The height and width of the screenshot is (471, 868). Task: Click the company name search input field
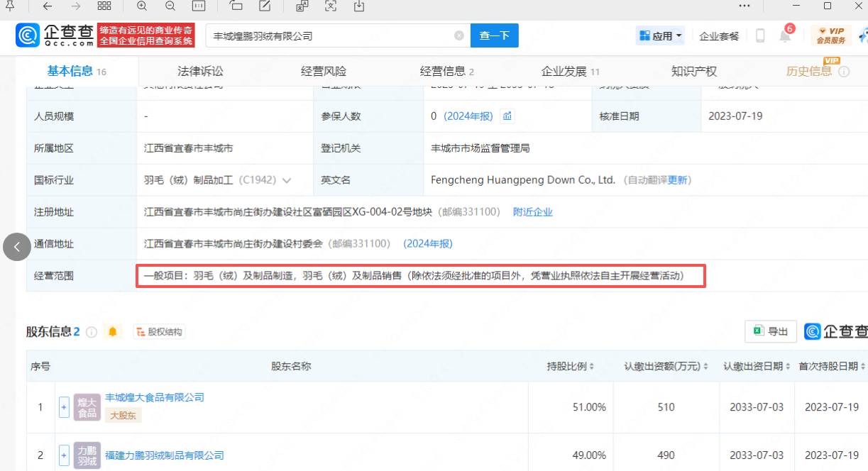pos(330,35)
